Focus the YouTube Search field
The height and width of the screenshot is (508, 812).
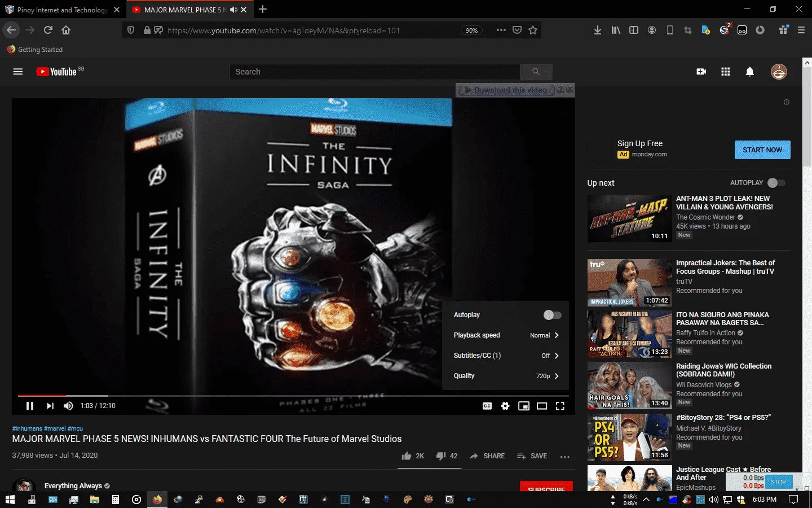tap(374, 72)
